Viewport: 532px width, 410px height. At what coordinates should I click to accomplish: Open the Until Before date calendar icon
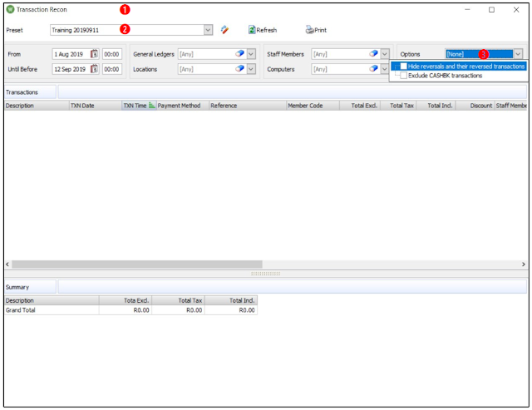click(x=94, y=69)
